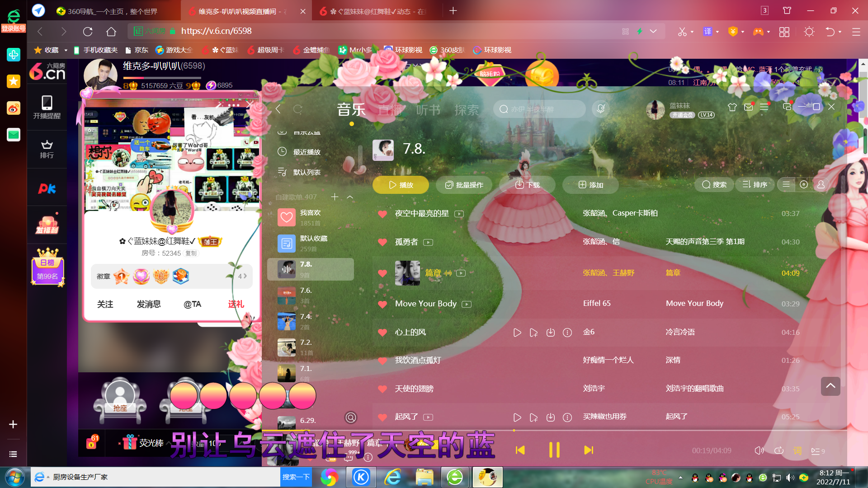Click the music player search field
Image resolution: width=868 pixels, height=488 pixels.
pos(539,109)
